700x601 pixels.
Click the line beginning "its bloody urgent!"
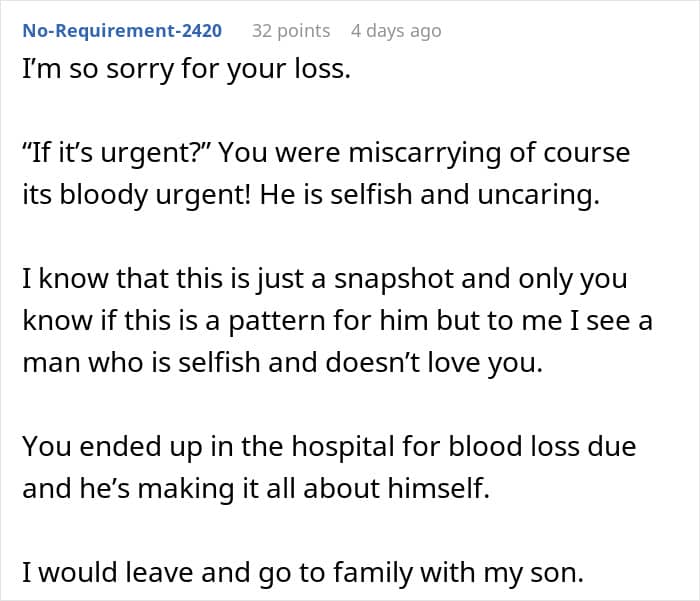[x=311, y=195]
